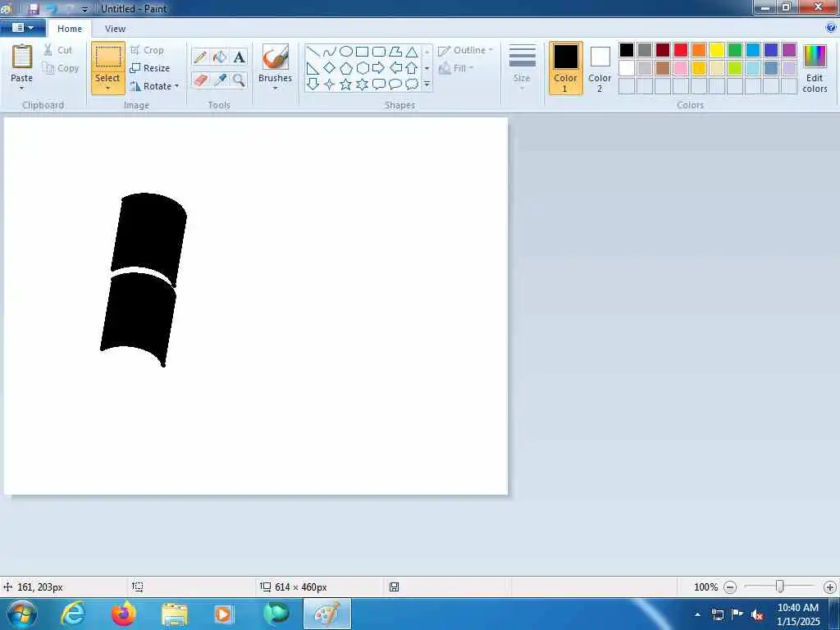Pick the red color swatch
This screenshot has height=630, width=840.
[681, 50]
